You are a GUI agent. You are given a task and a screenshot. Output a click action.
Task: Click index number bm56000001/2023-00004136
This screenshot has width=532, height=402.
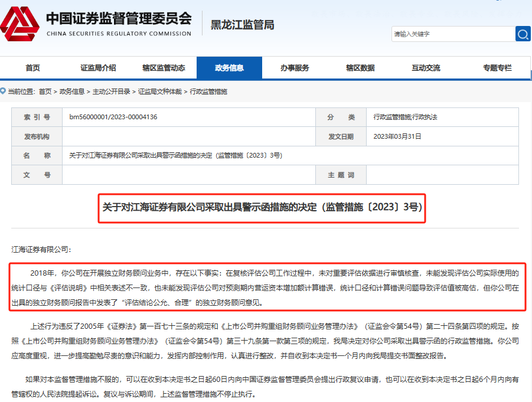(x=113, y=117)
